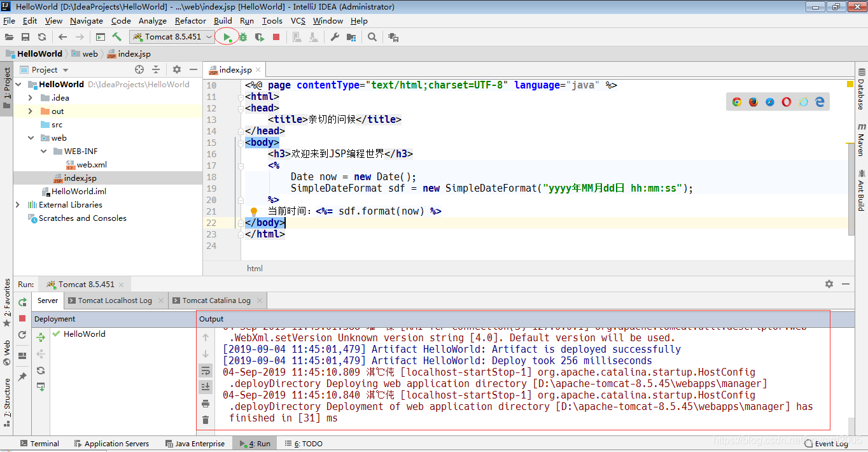Toggle scroll to end in Output
The width and height of the screenshot is (868, 452).
(x=206, y=386)
